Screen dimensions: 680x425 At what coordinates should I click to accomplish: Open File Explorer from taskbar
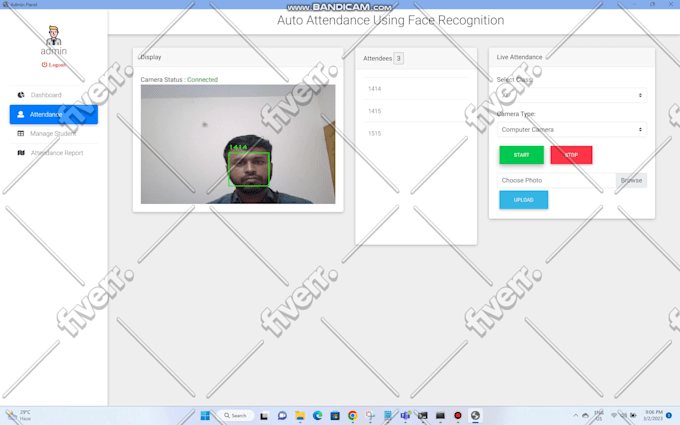click(x=300, y=416)
